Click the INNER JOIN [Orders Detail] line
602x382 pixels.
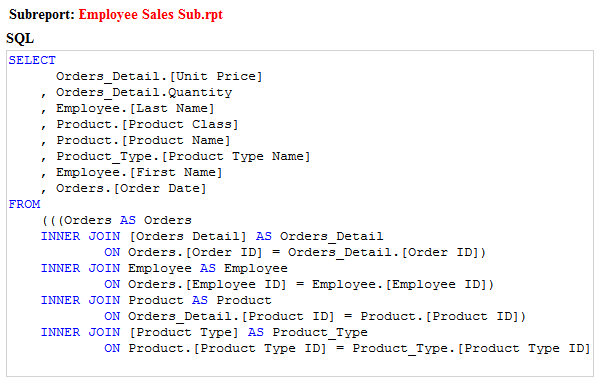(x=212, y=236)
